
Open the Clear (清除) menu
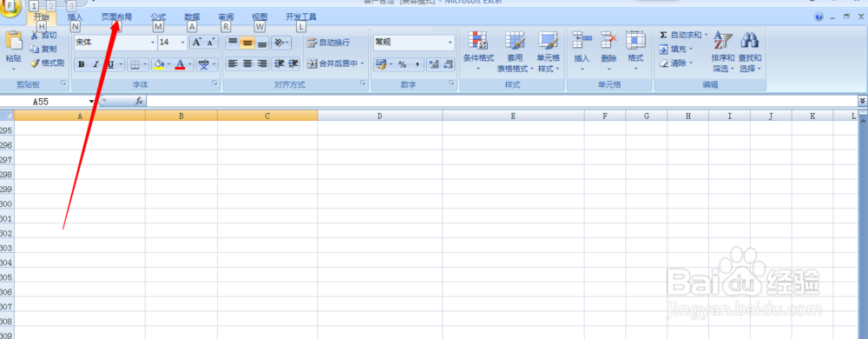point(676,63)
